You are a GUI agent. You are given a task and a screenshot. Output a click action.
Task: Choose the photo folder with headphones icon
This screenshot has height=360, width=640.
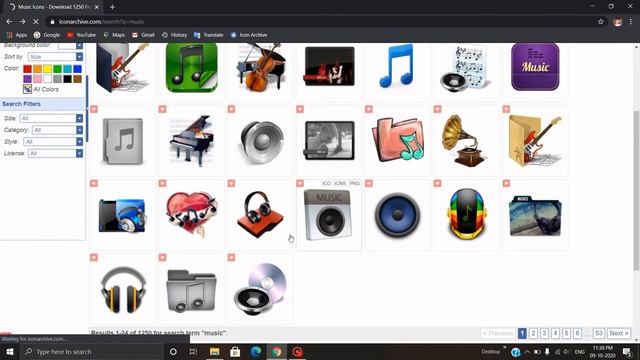(x=535, y=216)
